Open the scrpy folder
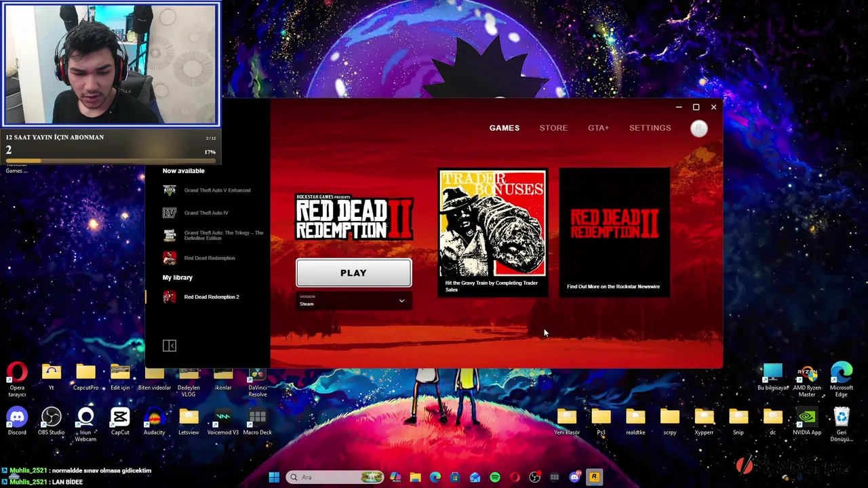868x488 pixels. pos(670,422)
